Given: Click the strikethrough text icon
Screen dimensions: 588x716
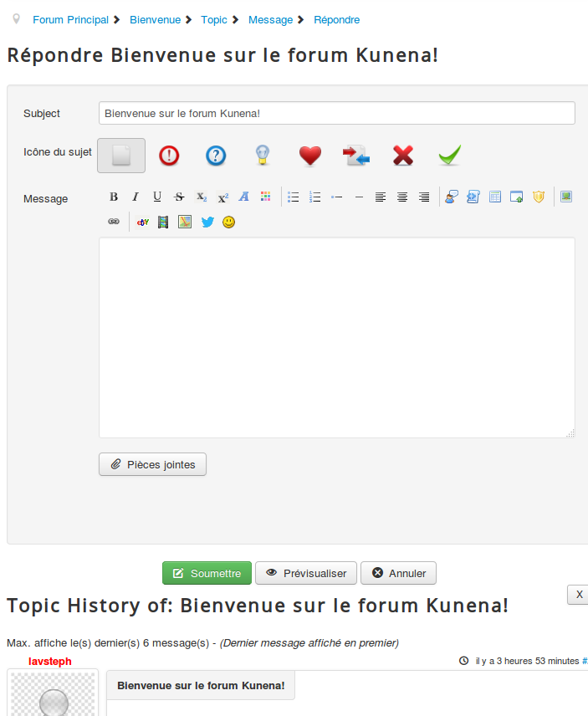Looking at the screenshot, I should [x=179, y=197].
